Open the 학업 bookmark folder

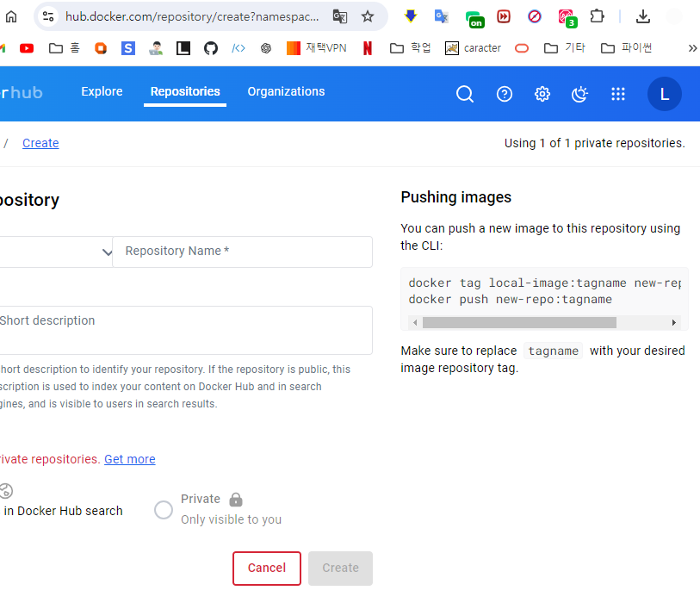coord(410,47)
